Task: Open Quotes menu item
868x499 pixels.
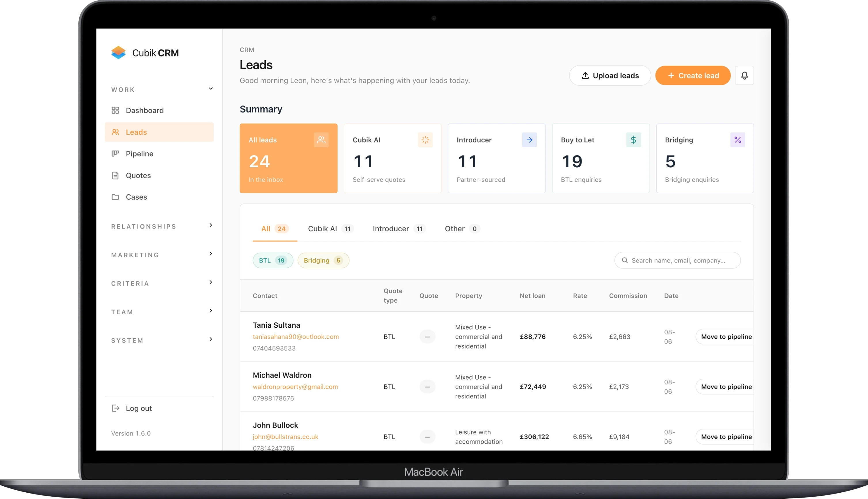Action: (159, 175)
